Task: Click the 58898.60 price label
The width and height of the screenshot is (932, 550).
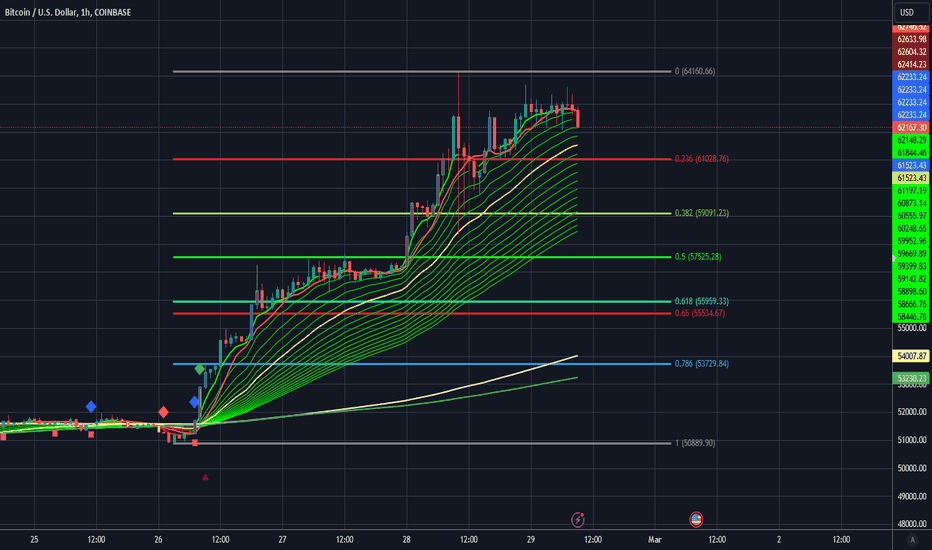Action: tap(912, 291)
